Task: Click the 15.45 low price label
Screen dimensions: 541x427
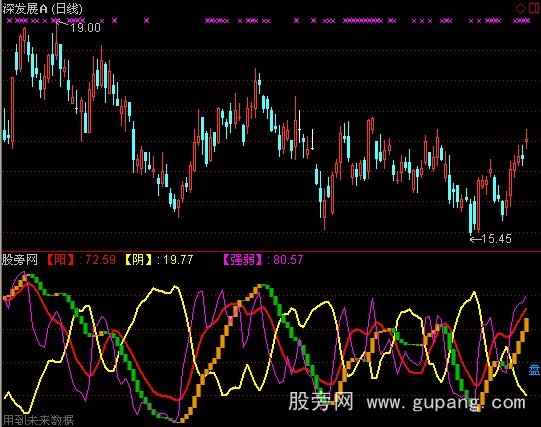Action: coord(496,239)
